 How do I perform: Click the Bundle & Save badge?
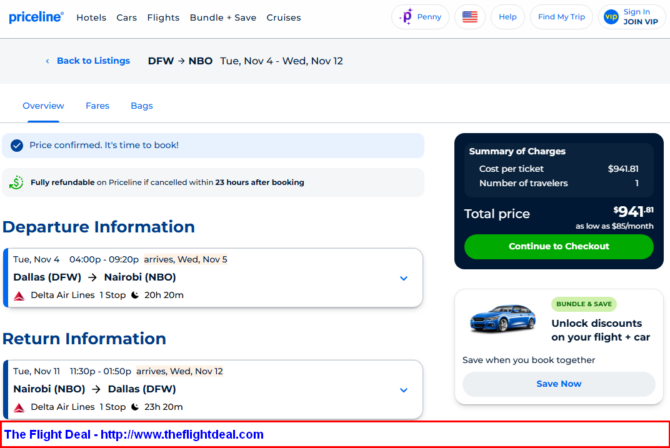coord(584,304)
